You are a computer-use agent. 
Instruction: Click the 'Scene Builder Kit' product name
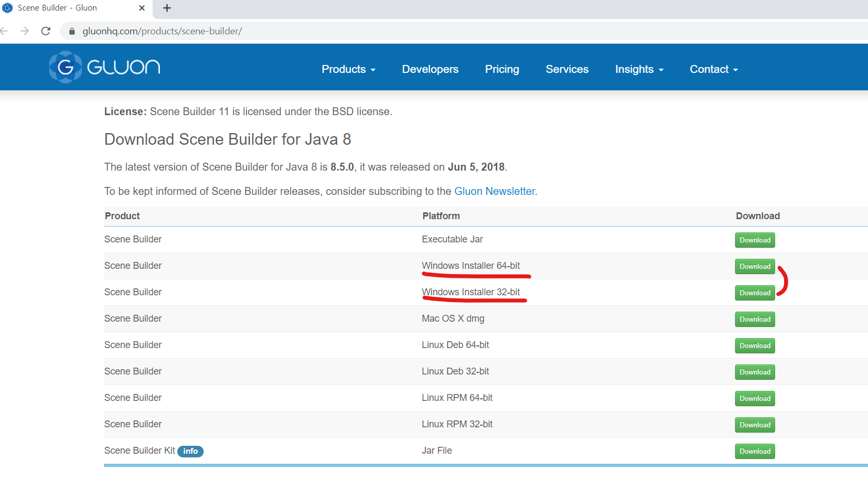pyautogui.click(x=140, y=451)
